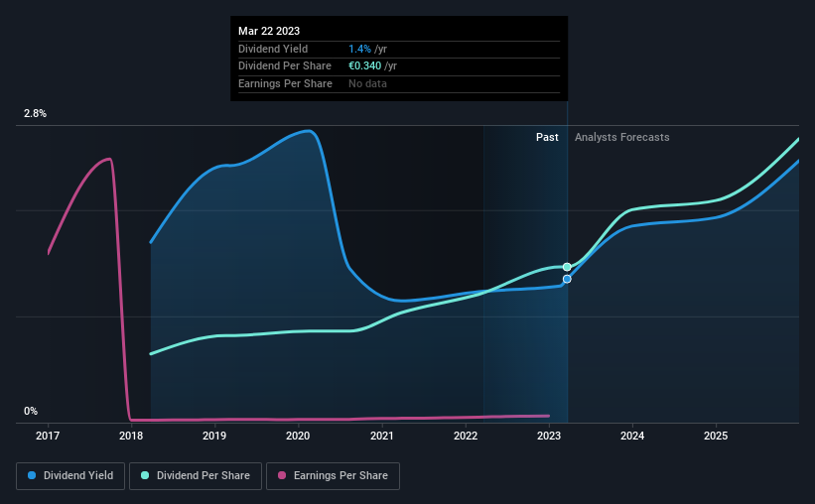Click the 'Past' region label

pyautogui.click(x=547, y=137)
